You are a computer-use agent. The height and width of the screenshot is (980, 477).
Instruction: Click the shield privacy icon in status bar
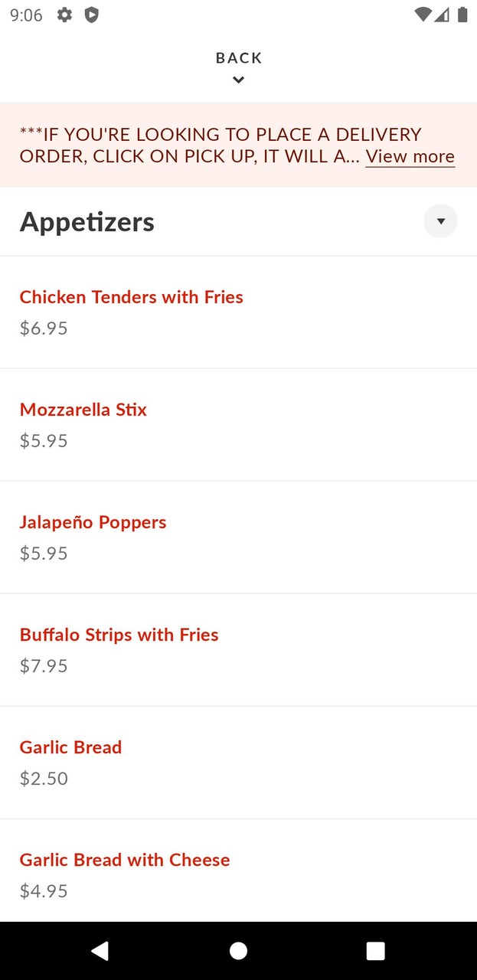point(92,15)
